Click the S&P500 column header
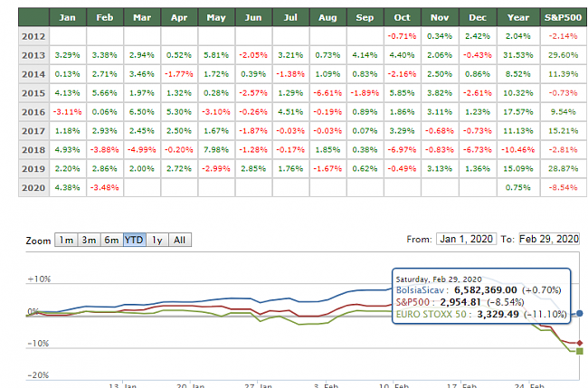 564,17
